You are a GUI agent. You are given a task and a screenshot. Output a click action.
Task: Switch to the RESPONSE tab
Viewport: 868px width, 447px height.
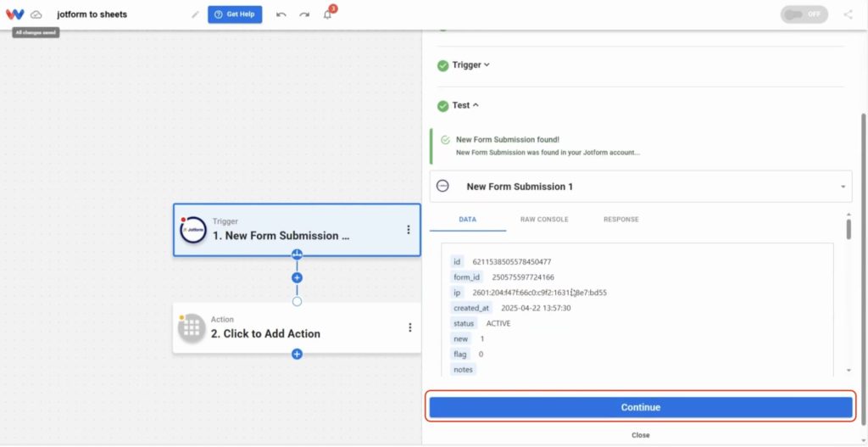621,220
